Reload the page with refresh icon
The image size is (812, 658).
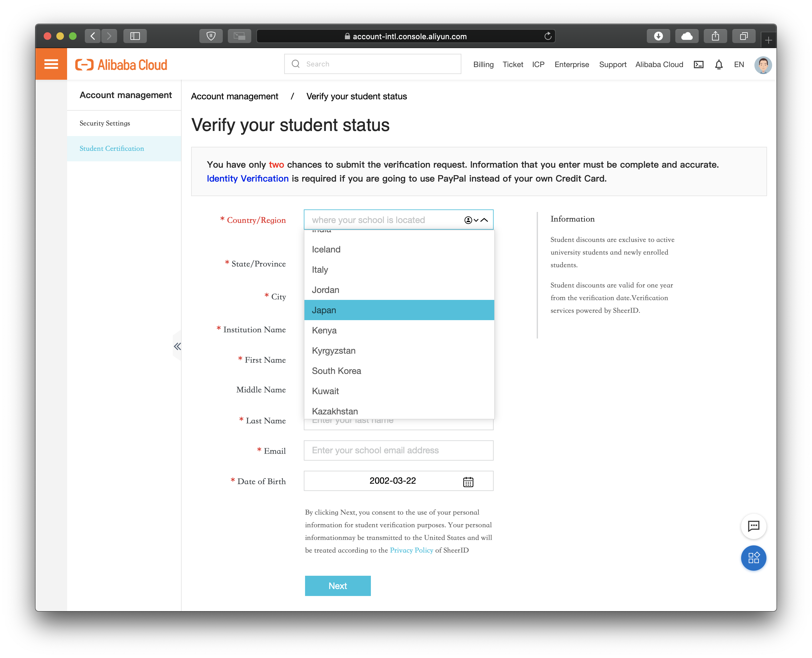(x=547, y=36)
